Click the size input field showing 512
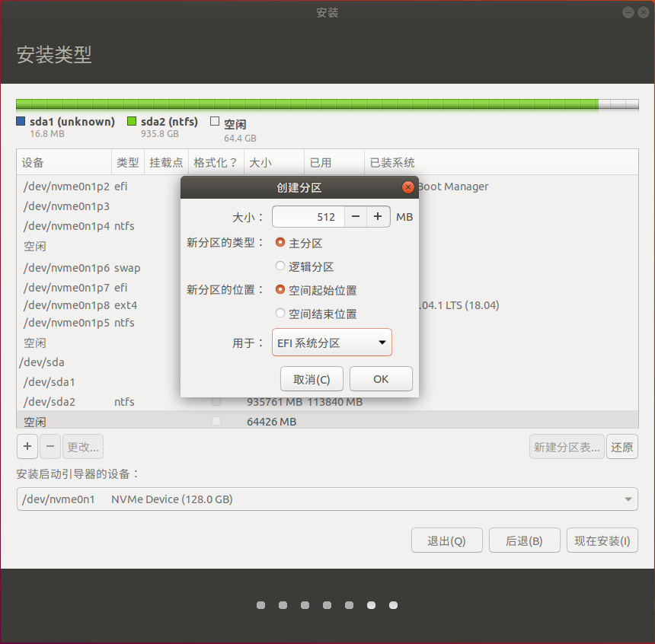Image resolution: width=655 pixels, height=644 pixels. pos(308,217)
